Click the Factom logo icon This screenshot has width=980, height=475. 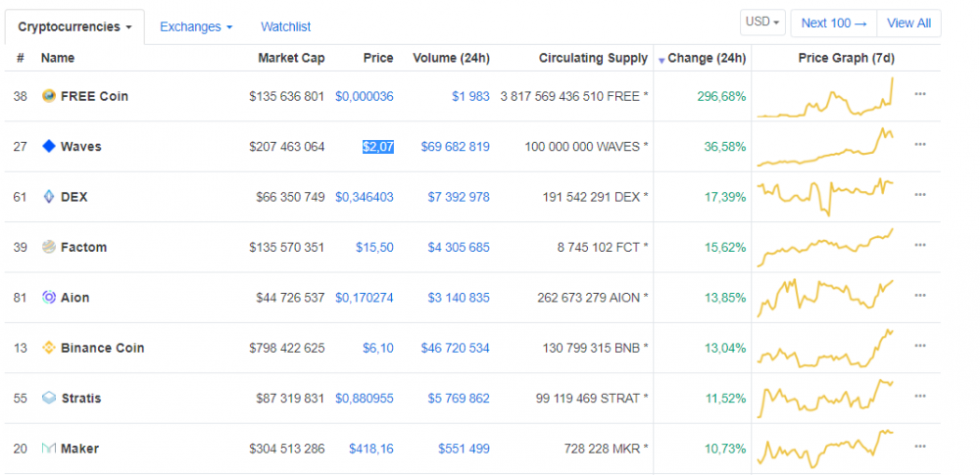pyautogui.click(x=49, y=247)
